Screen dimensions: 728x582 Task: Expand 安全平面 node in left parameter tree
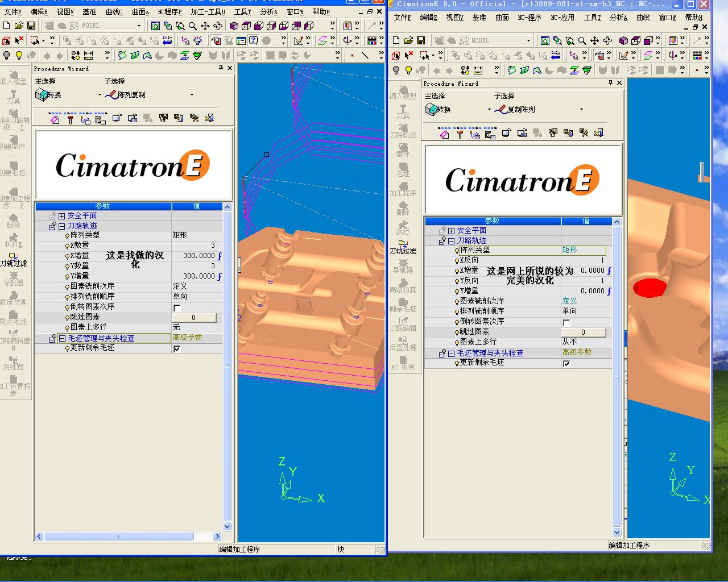click(61, 216)
